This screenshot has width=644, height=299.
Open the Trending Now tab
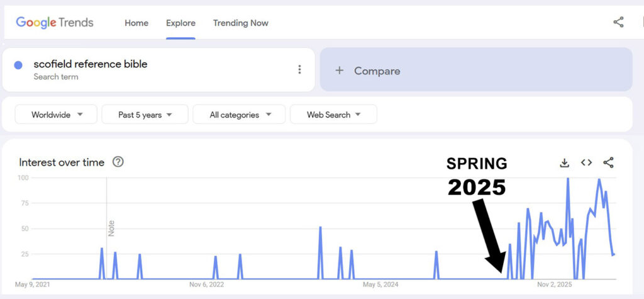(241, 23)
